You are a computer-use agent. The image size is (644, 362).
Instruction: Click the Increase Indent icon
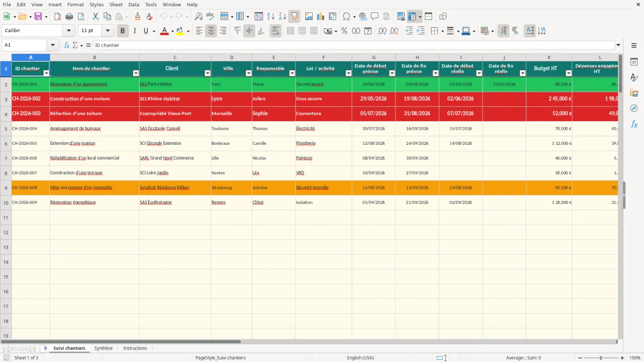click(409, 31)
